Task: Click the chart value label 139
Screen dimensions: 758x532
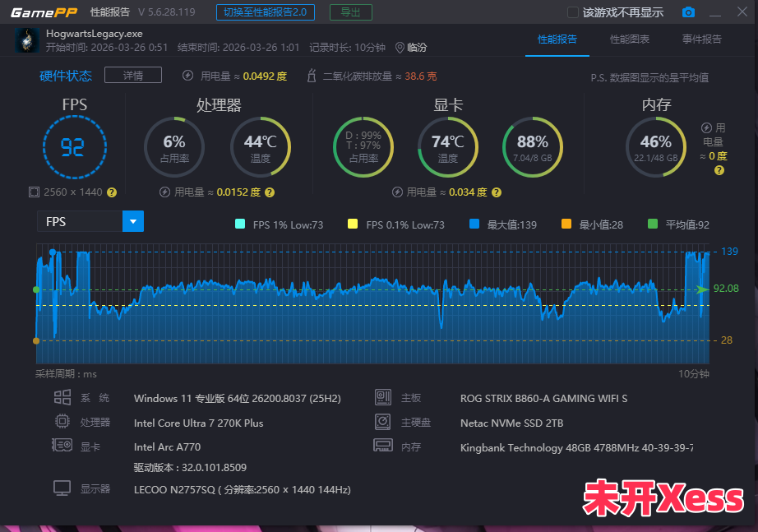Action: pyautogui.click(x=729, y=252)
